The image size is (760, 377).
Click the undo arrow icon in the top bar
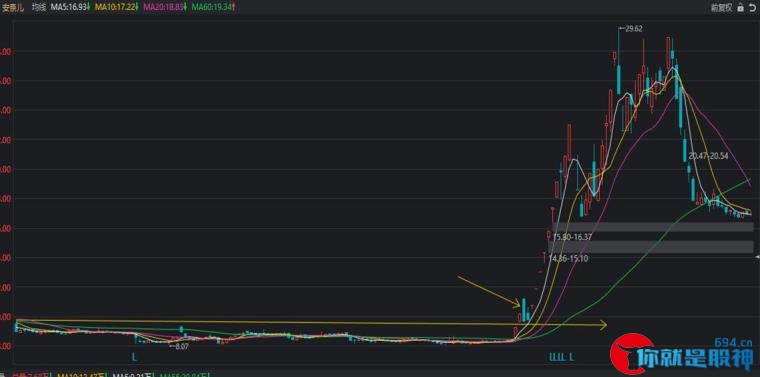tap(752, 7)
